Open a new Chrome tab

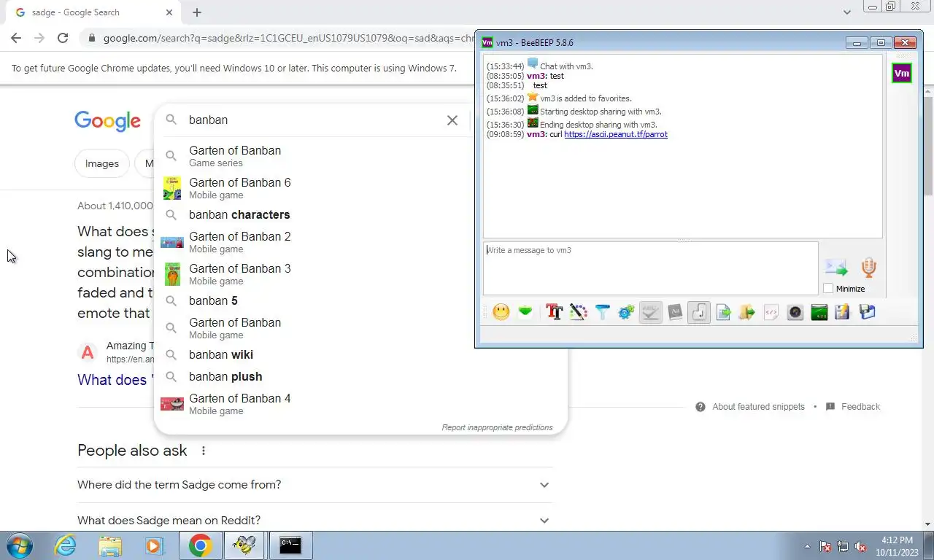197,12
